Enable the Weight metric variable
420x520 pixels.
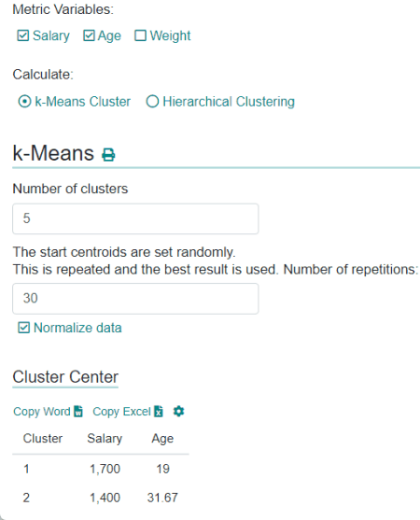(140, 35)
